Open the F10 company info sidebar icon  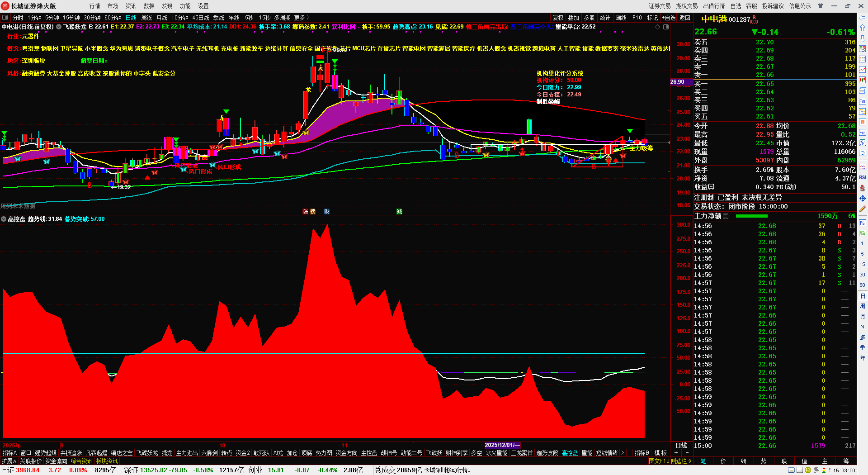tap(863, 101)
